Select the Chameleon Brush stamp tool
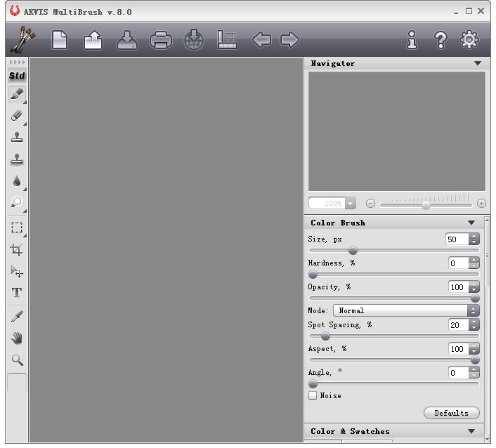 pos(17,159)
